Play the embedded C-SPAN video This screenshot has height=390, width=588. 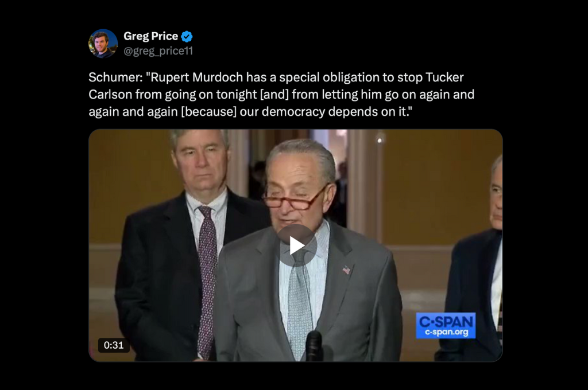click(297, 246)
